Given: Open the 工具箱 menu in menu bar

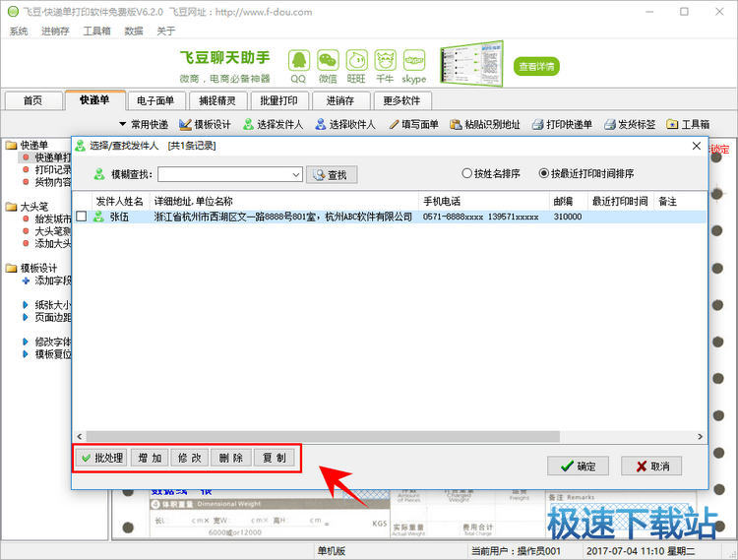Looking at the screenshot, I should [96, 31].
